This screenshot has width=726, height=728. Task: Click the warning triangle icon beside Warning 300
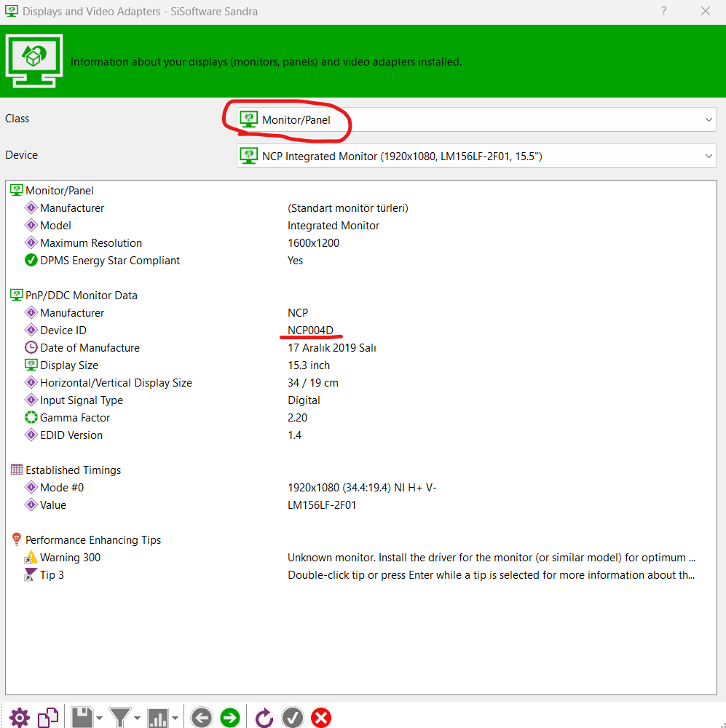click(x=31, y=557)
